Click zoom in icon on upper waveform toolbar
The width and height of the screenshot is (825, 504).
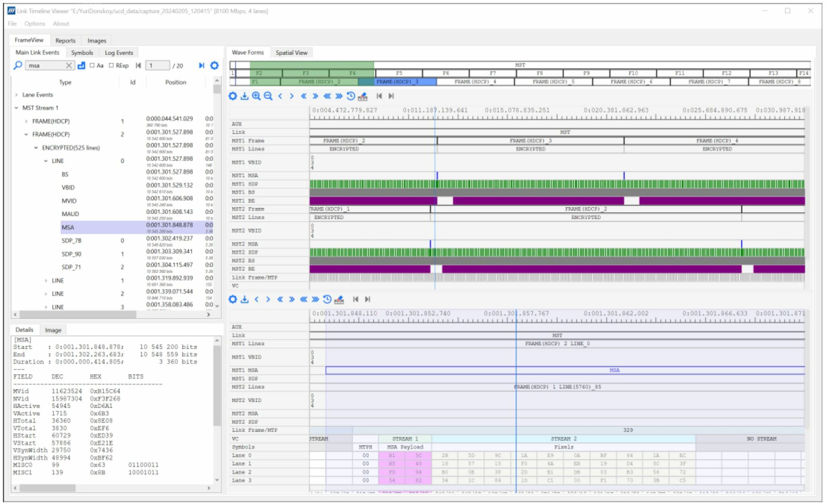(256, 96)
